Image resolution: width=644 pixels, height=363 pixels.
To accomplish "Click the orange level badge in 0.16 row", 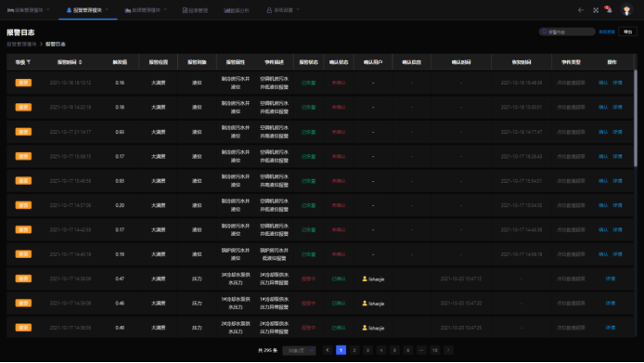I will [x=23, y=83].
